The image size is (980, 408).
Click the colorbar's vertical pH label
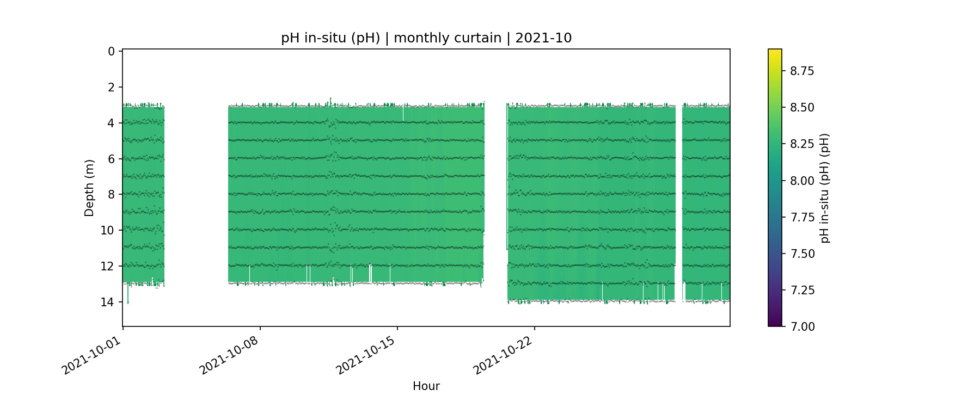click(x=825, y=188)
